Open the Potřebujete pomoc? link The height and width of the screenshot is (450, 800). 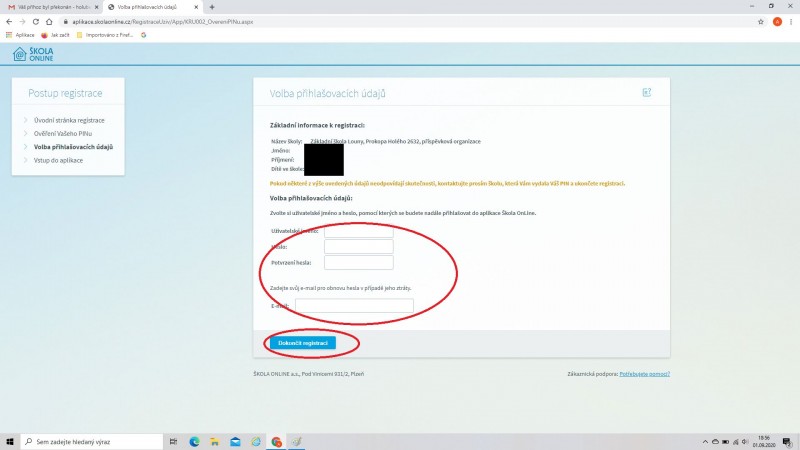click(645, 373)
